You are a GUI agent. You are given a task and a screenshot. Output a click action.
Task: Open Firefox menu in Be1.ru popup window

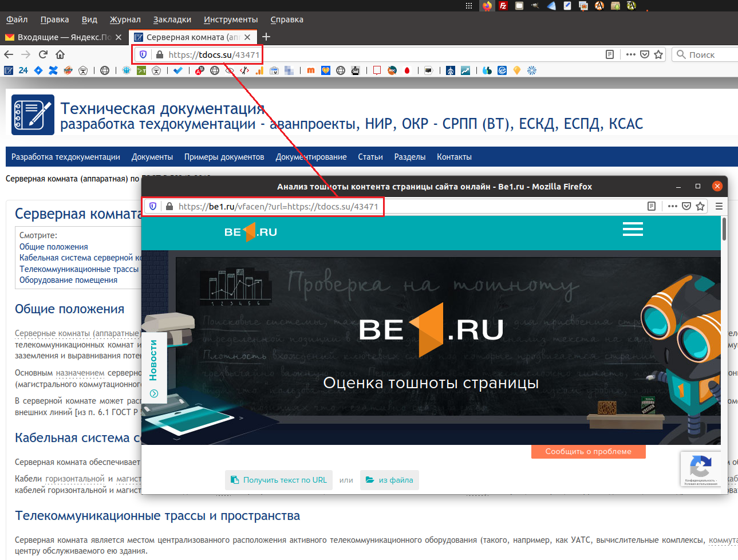pos(719,206)
